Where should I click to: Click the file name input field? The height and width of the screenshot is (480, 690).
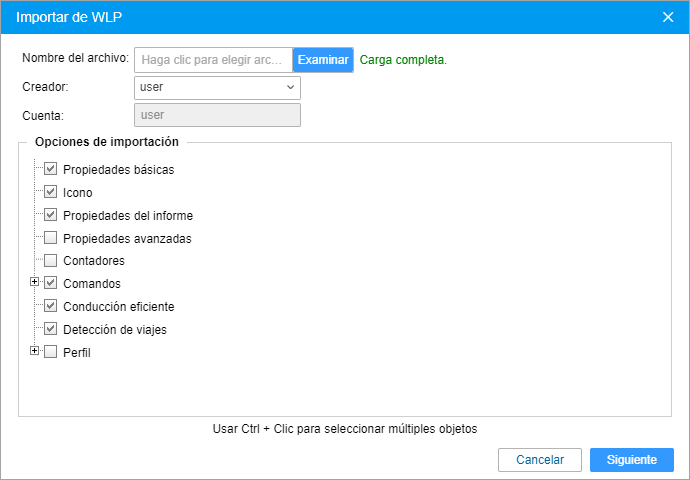[x=213, y=60]
